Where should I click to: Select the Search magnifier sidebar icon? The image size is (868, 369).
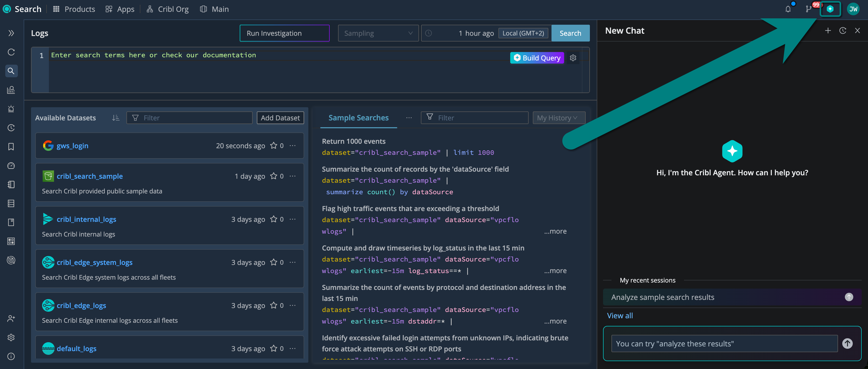point(11,71)
